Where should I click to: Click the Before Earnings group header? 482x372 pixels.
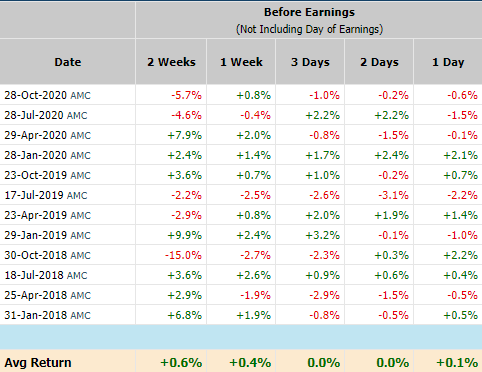309,20
